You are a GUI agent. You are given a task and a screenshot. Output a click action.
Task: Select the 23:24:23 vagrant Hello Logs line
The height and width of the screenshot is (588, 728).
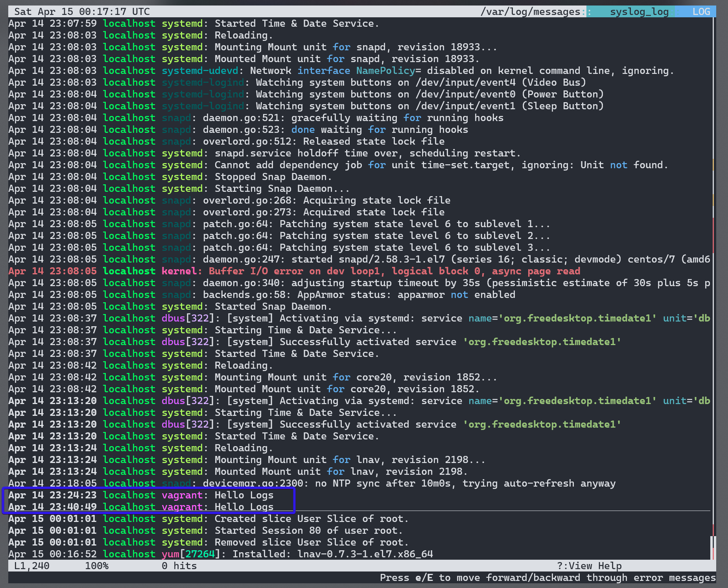141,495
